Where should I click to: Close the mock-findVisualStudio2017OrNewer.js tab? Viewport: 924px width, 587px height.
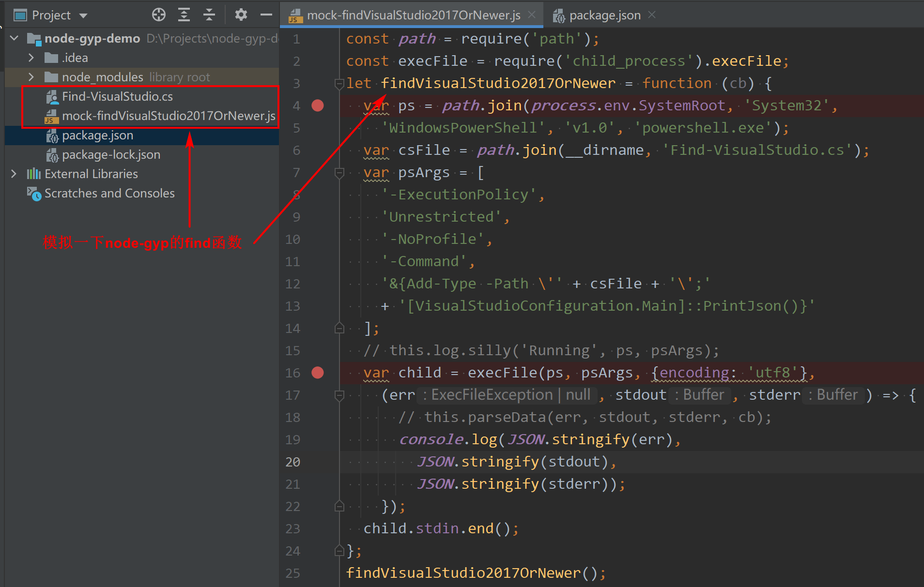532,15
